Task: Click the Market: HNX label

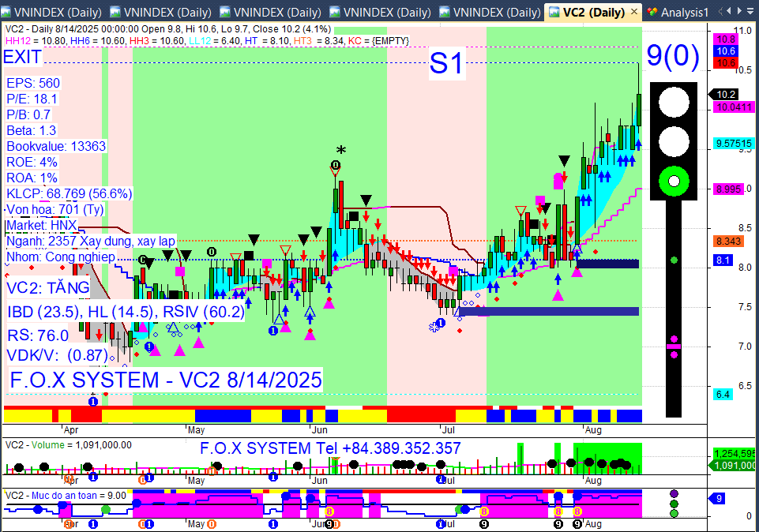Action: pos(41,226)
